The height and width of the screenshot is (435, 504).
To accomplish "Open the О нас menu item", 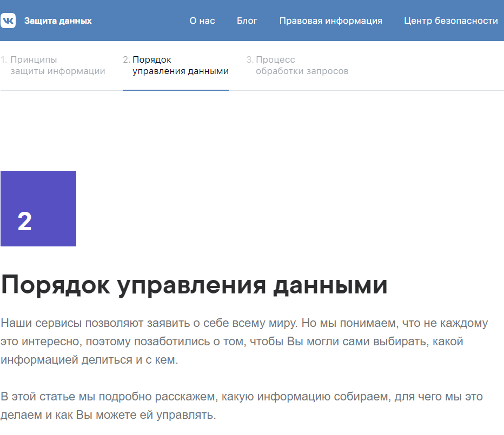I will [x=202, y=21].
